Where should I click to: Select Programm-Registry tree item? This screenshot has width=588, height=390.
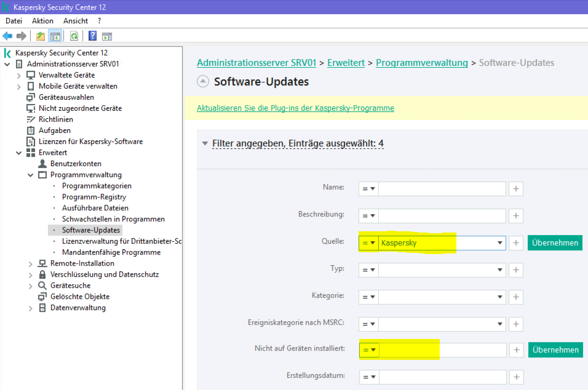click(x=94, y=197)
